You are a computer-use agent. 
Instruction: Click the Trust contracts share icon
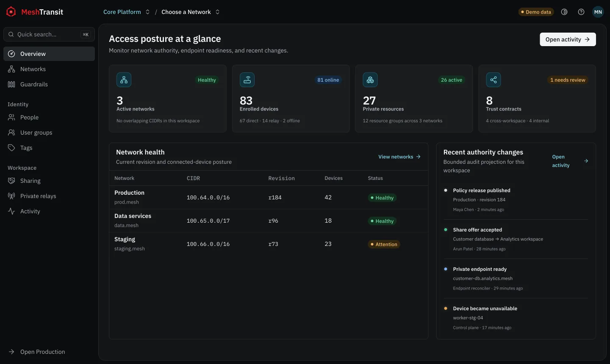tap(494, 80)
